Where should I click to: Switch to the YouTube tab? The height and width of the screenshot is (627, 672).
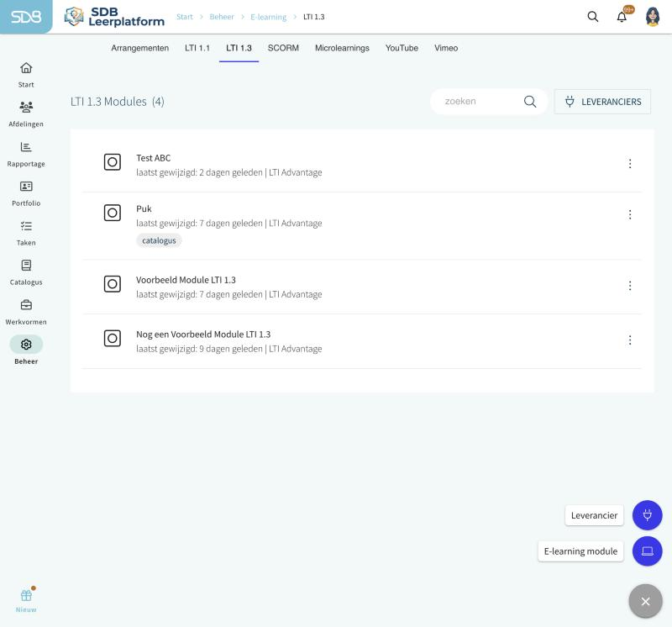(402, 48)
